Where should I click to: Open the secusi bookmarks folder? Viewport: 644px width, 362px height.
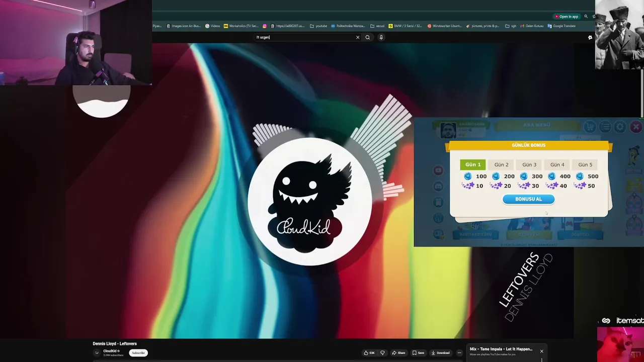[x=377, y=26]
